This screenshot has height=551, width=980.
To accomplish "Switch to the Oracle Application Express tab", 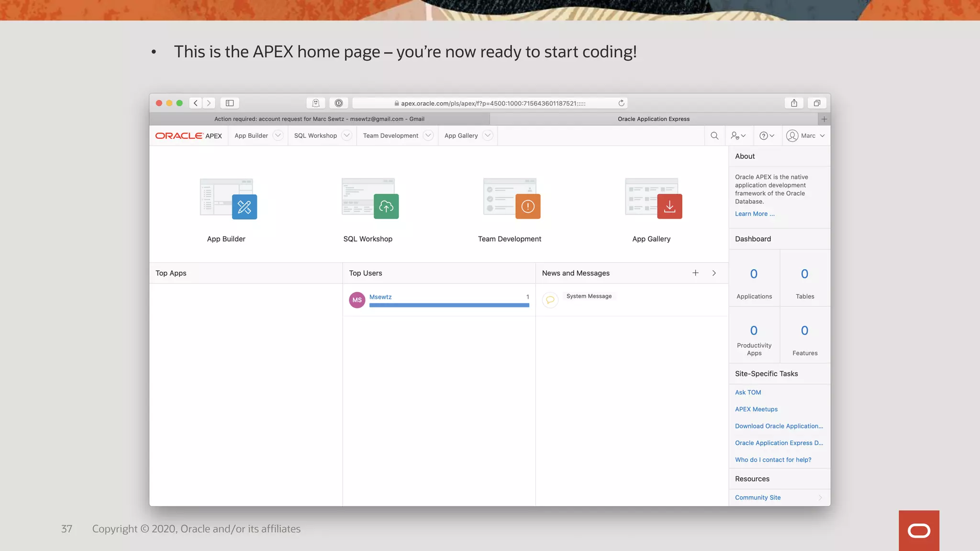I will [x=654, y=119].
